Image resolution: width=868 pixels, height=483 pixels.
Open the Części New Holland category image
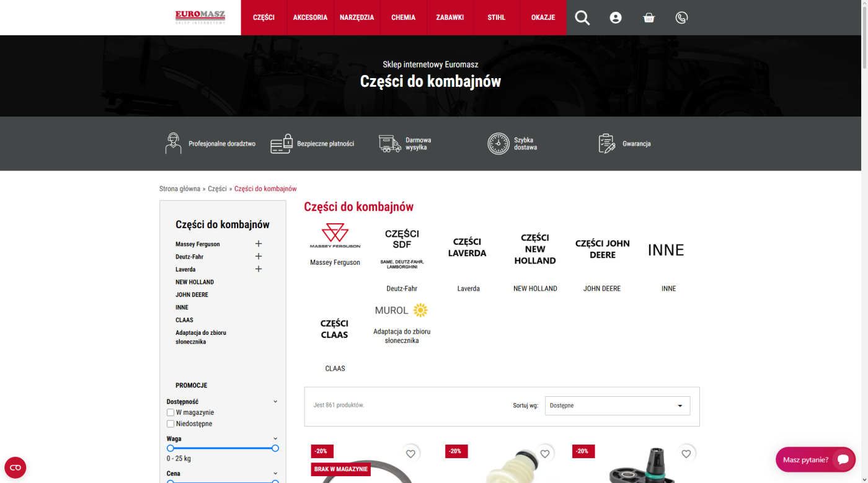tap(535, 249)
